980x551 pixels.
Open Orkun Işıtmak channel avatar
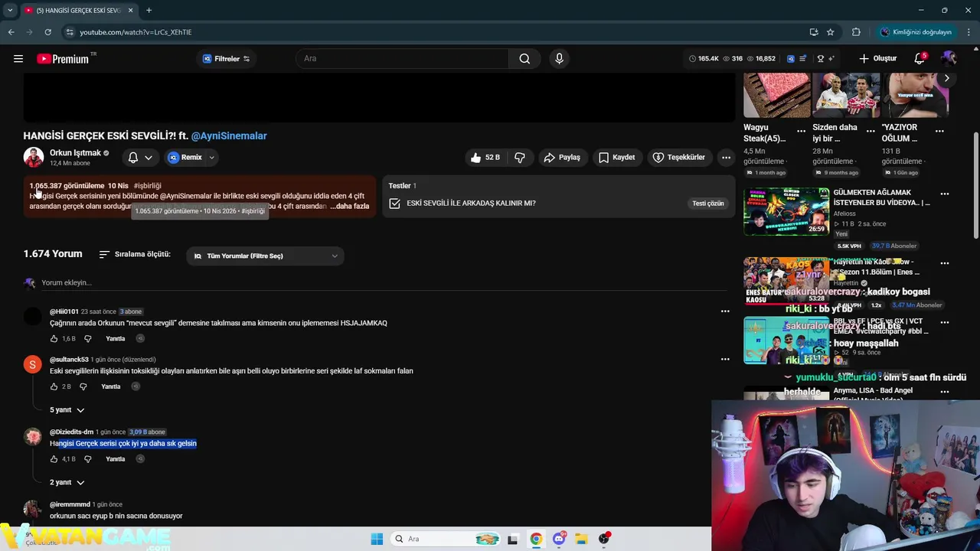click(x=34, y=158)
